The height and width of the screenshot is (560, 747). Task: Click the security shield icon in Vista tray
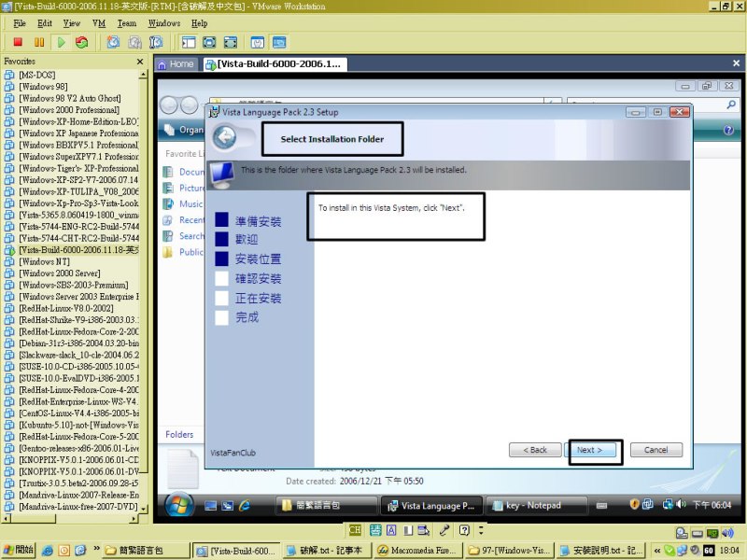coord(634,504)
